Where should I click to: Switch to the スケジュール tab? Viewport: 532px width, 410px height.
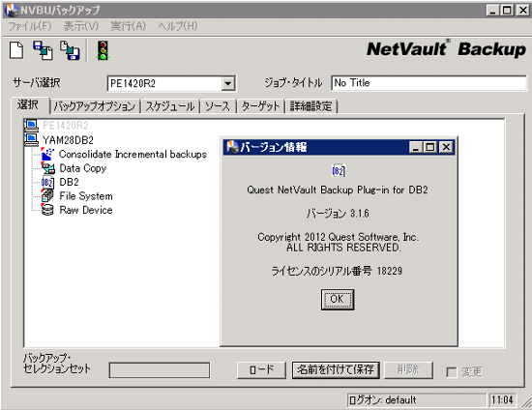pos(170,106)
